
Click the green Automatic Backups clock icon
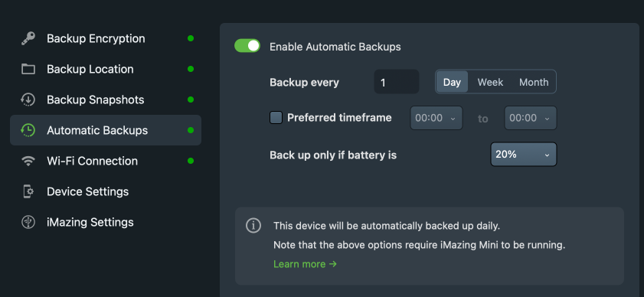pyautogui.click(x=28, y=130)
